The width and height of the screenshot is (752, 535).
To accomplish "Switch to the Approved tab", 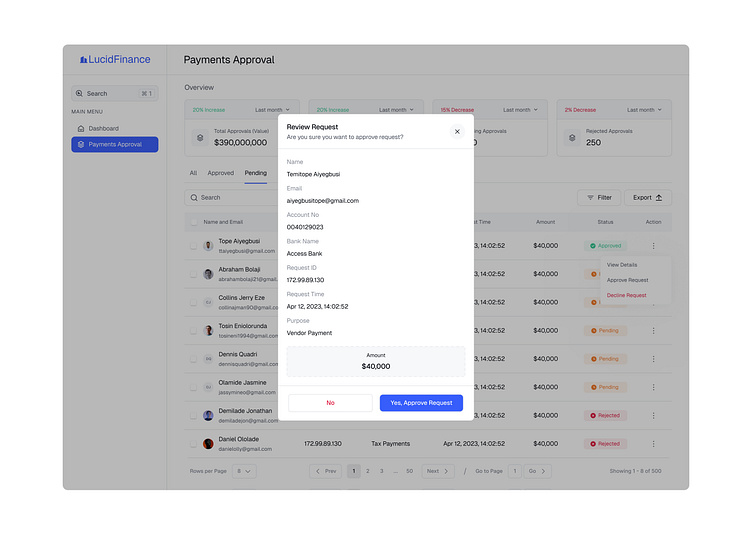I will tap(220, 173).
